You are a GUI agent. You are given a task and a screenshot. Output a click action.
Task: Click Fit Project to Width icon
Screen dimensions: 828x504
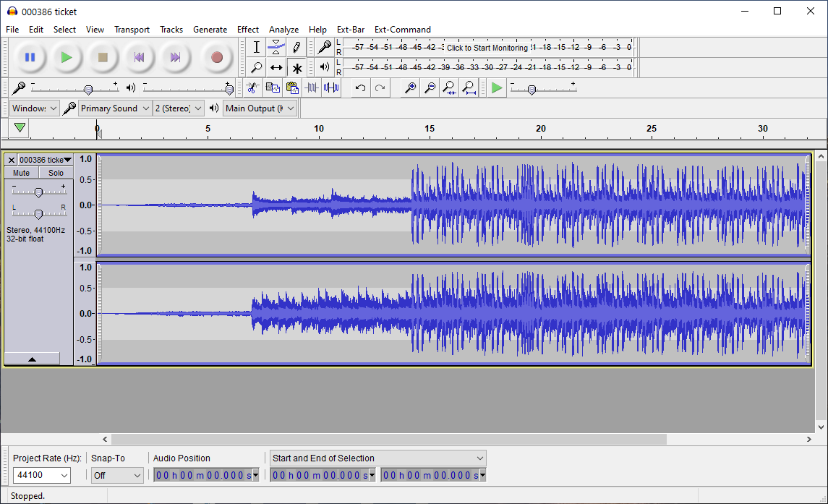click(469, 87)
